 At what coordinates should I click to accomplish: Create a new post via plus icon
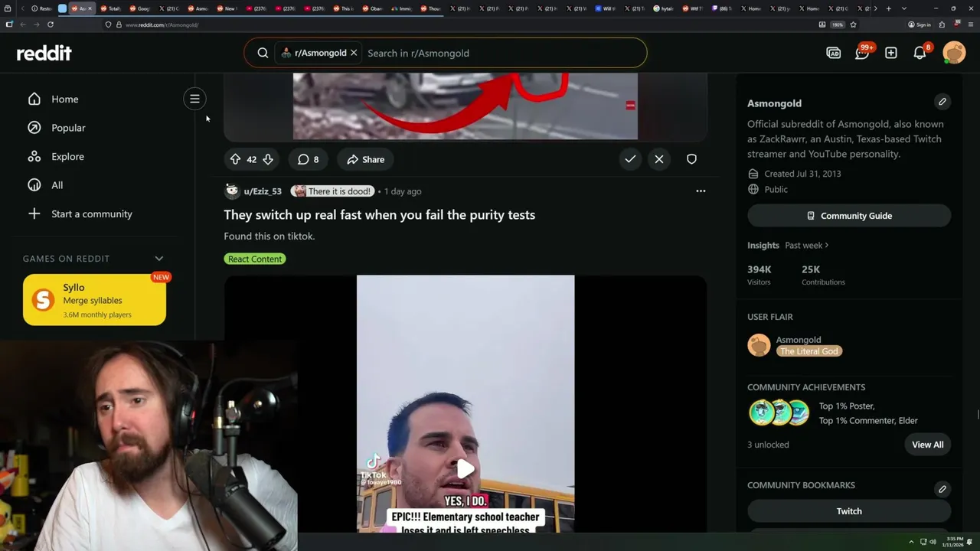tap(891, 53)
